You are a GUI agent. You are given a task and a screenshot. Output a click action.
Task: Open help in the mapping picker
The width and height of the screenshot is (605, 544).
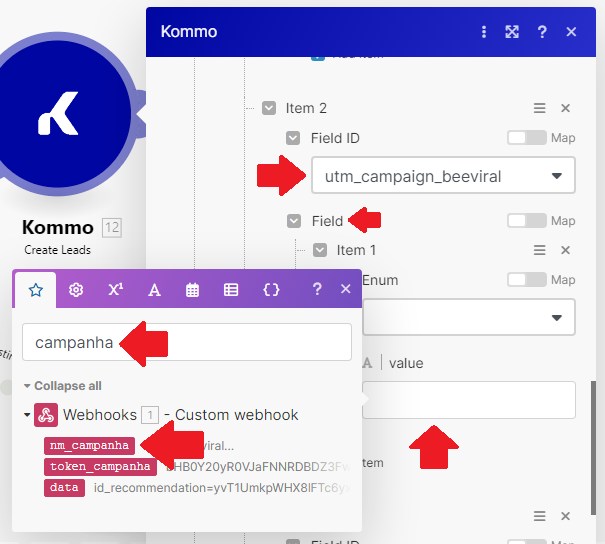tap(317, 289)
